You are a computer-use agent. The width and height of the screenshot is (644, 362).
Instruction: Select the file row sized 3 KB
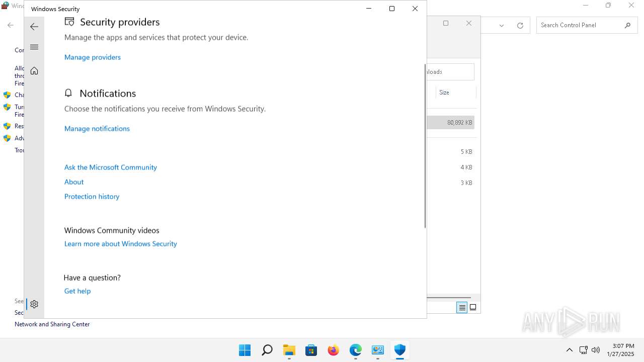[451, 183]
